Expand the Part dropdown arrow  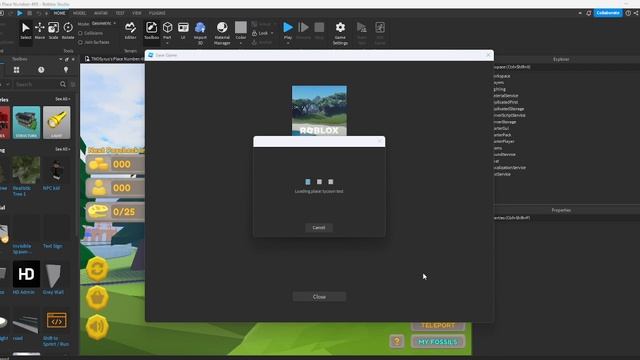coord(167,43)
